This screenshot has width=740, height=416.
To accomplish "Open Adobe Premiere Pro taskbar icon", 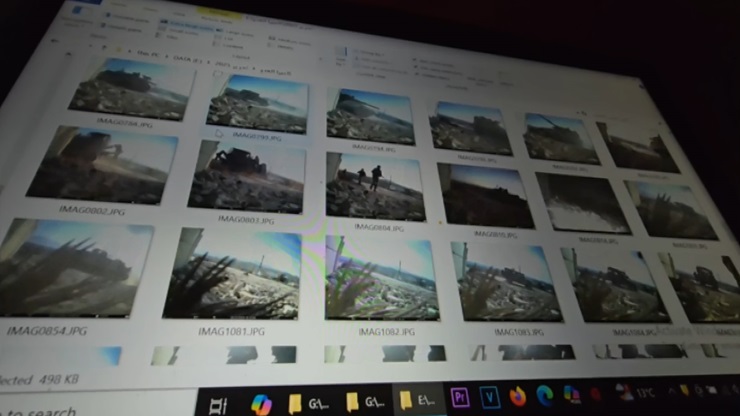I will (460, 397).
